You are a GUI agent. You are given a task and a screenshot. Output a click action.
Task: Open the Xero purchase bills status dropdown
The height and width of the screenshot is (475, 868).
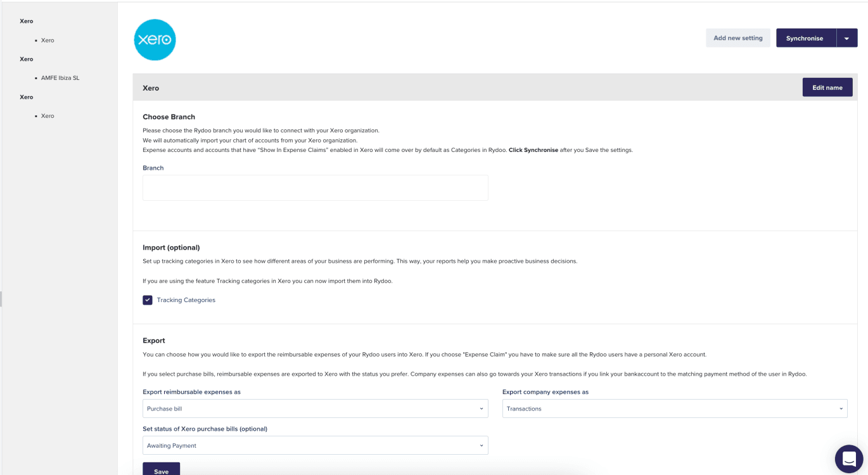315,445
